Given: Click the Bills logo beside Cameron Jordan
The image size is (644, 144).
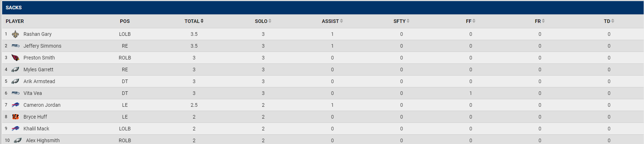Looking at the screenshot, I should tap(15, 105).
